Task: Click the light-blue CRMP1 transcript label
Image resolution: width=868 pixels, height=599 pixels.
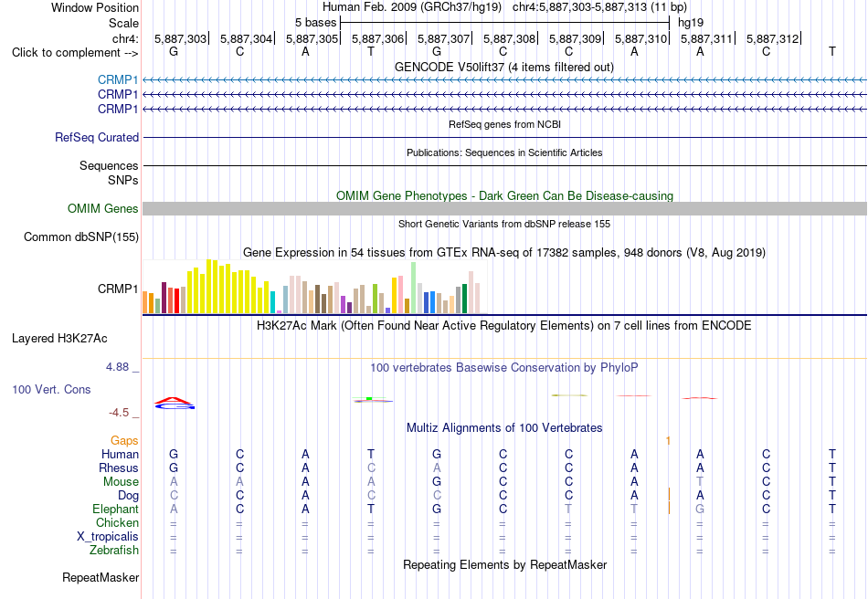Action: [118, 80]
